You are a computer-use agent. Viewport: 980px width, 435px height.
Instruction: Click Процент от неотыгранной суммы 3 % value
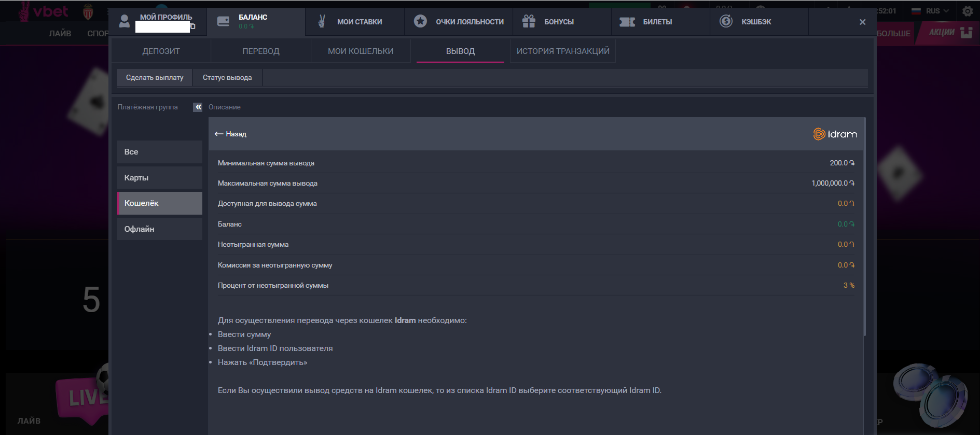[849, 285]
